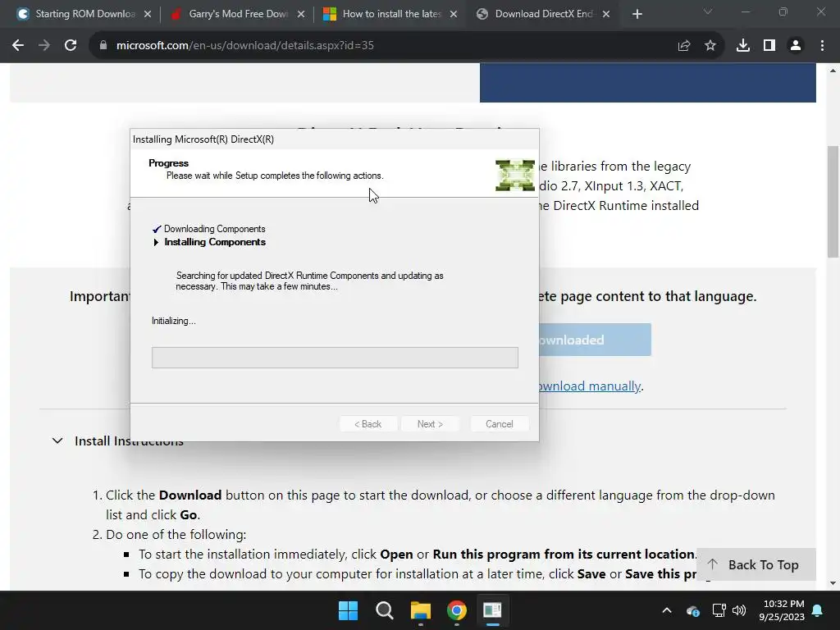Click the OneDrive tray icon
This screenshot has height=630, width=840.
click(692, 610)
